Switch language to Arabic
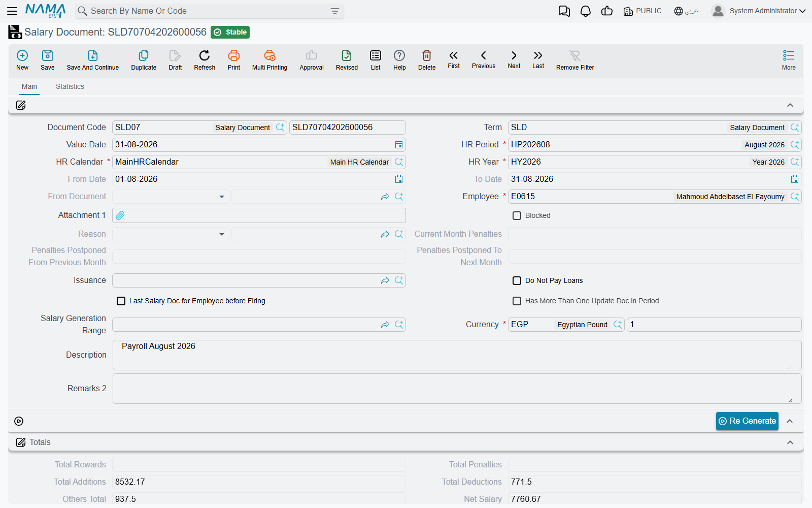 (x=686, y=11)
